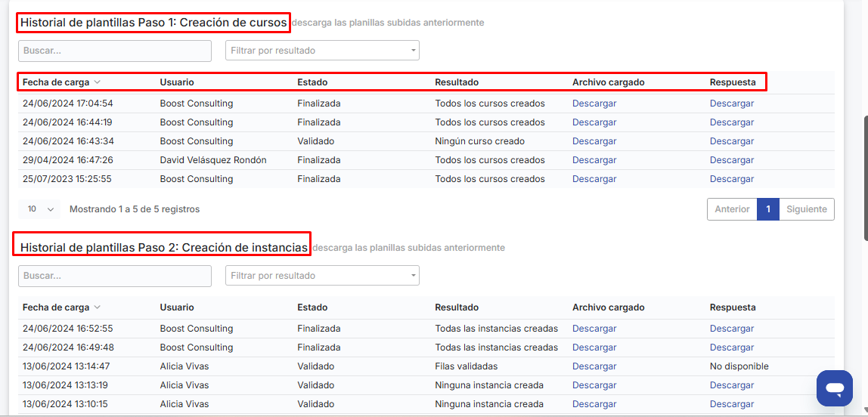Download Archivo cargado for David Velásquez Rondón row
Viewport: 868px width, 417px height.
[594, 160]
